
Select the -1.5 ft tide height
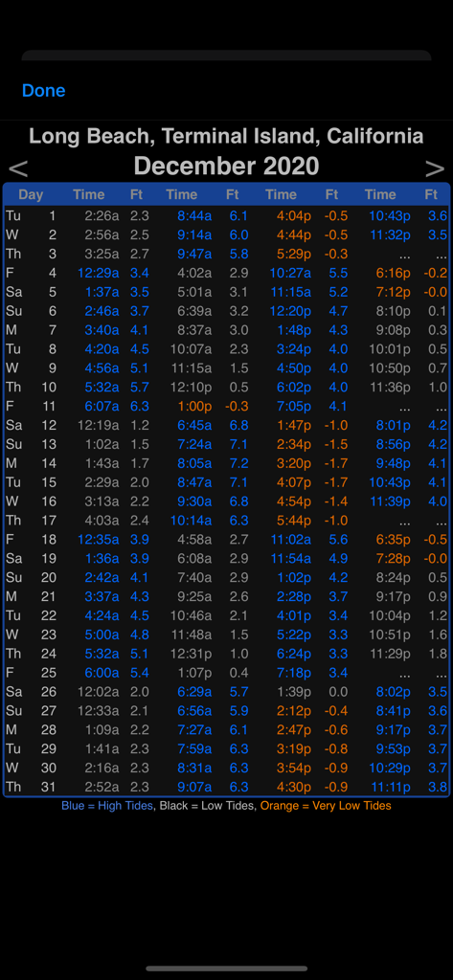(x=335, y=444)
